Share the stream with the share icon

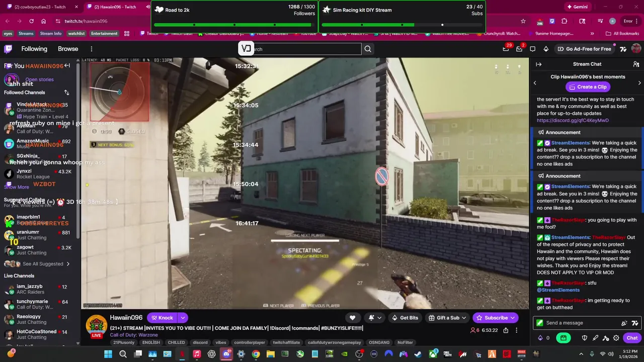tap(506, 330)
